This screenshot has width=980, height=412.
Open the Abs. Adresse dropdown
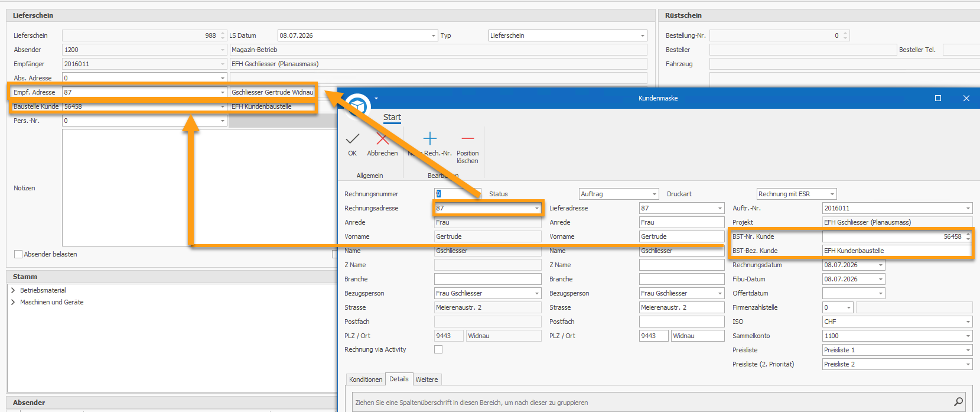[x=223, y=78]
